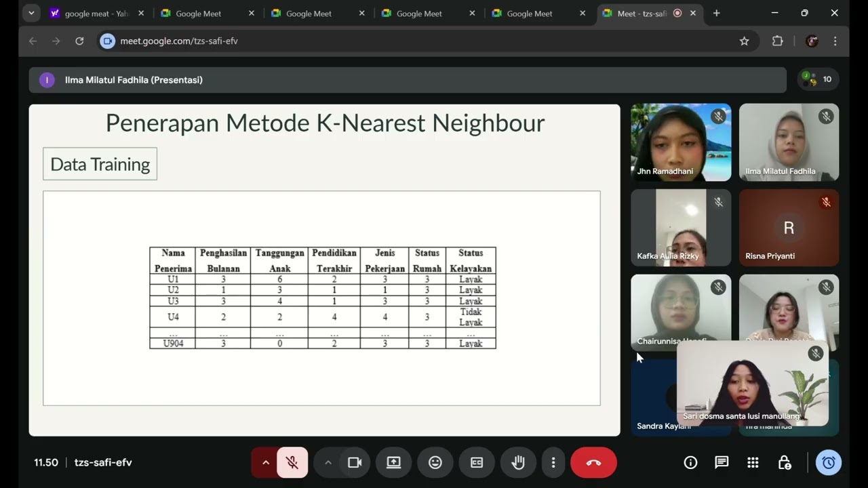Switch to the second Google Meet tab
The height and width of the screenshot is (488, 868).
coord(318,13)
